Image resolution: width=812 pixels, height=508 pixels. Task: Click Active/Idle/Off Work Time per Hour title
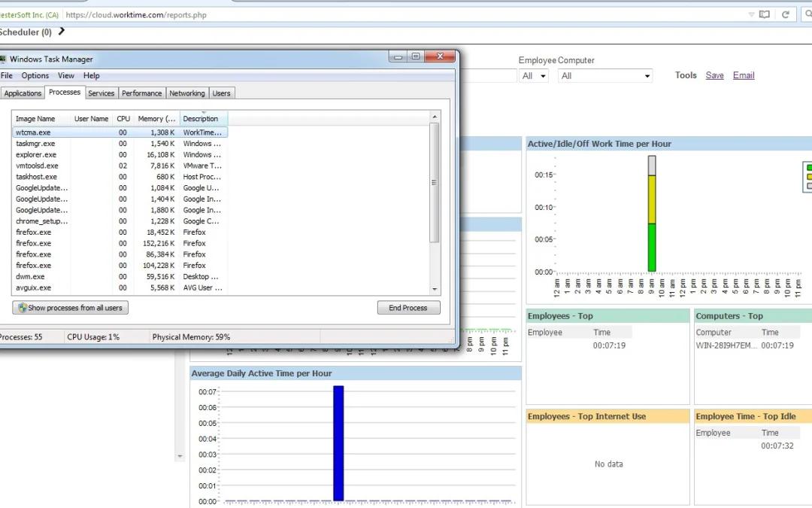pyautogui.click(x=599, y=144)
